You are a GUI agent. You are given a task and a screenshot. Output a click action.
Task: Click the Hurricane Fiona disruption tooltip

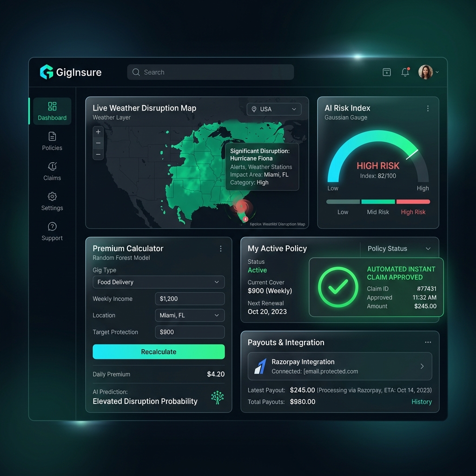coord(262,167)
